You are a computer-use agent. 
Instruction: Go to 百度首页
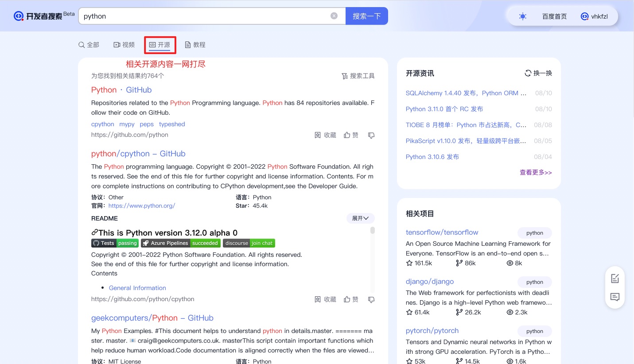554,16
